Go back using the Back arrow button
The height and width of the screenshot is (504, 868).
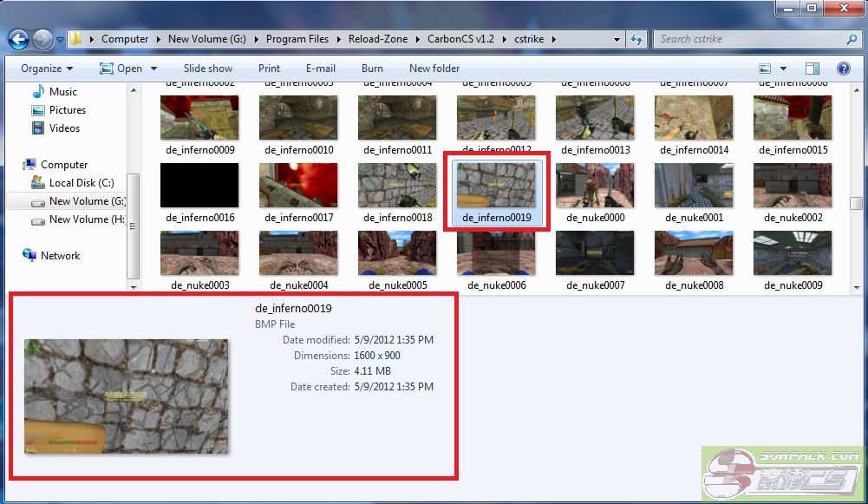(18, 39)
